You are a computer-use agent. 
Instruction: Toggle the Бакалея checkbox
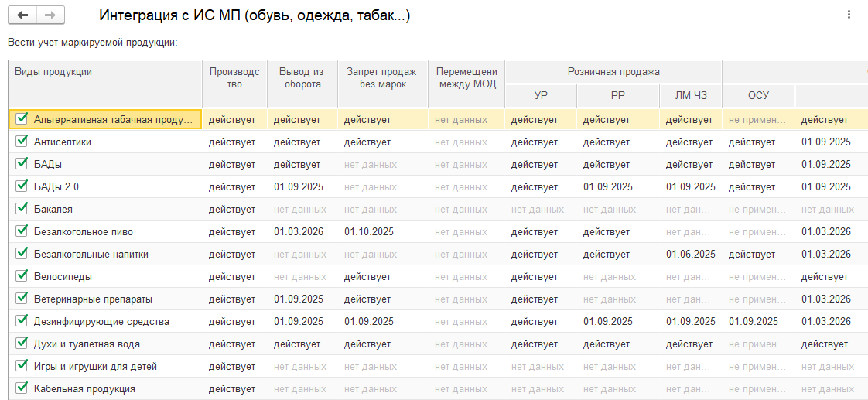click(22, 209)
